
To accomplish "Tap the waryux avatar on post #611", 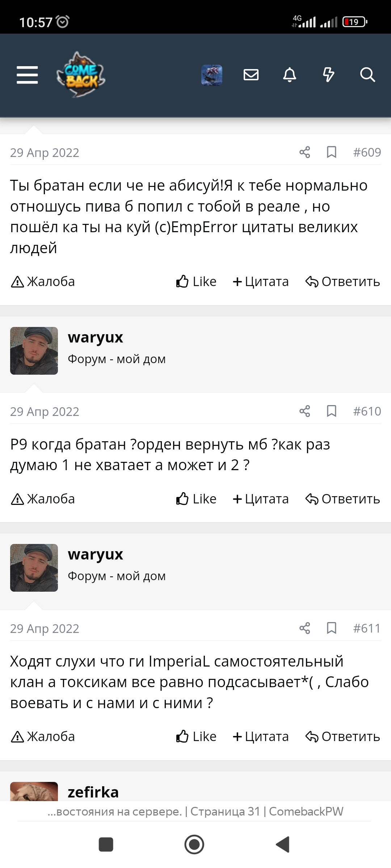I will (x=34, y=568).
